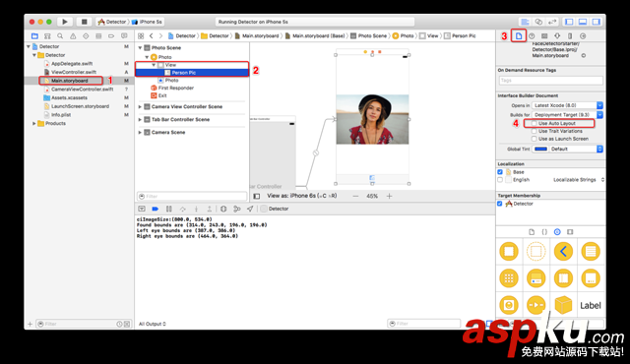Click the Person Pic image on canvas
The width and height of the screenshot is (630, 364).
pyautogui.click(x=372, y=120)
